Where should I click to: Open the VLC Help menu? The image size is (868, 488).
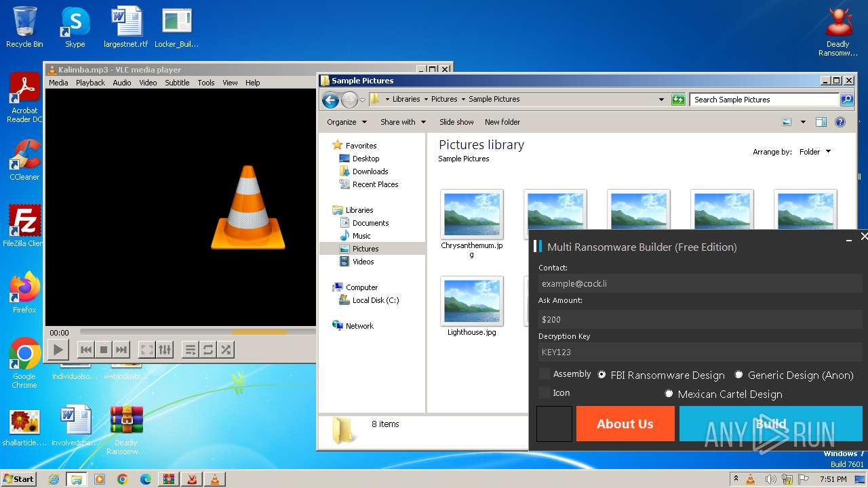pos(253,83)
